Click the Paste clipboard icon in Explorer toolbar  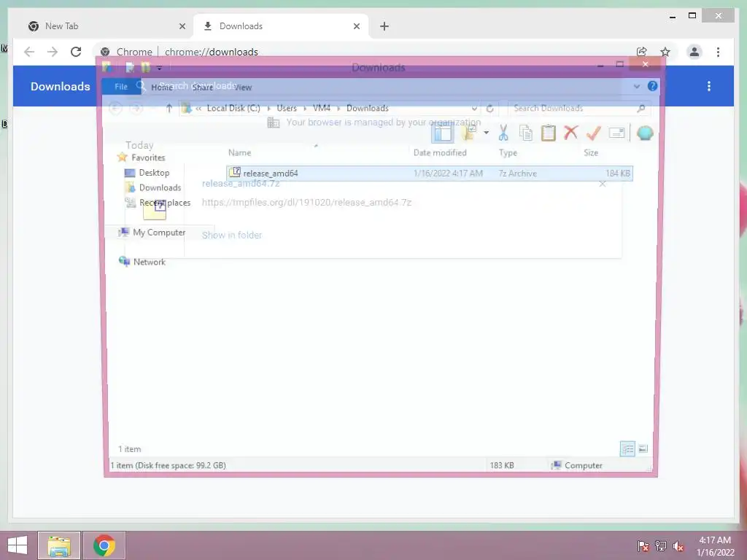[549, 133]
